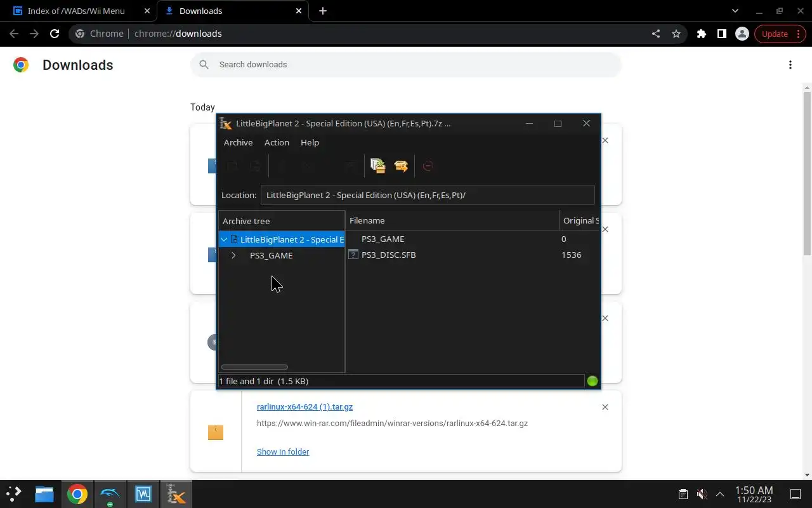Viewport: 812px width, 508px height.
Task: Click the 1536 size value
Action: (571, 255)
